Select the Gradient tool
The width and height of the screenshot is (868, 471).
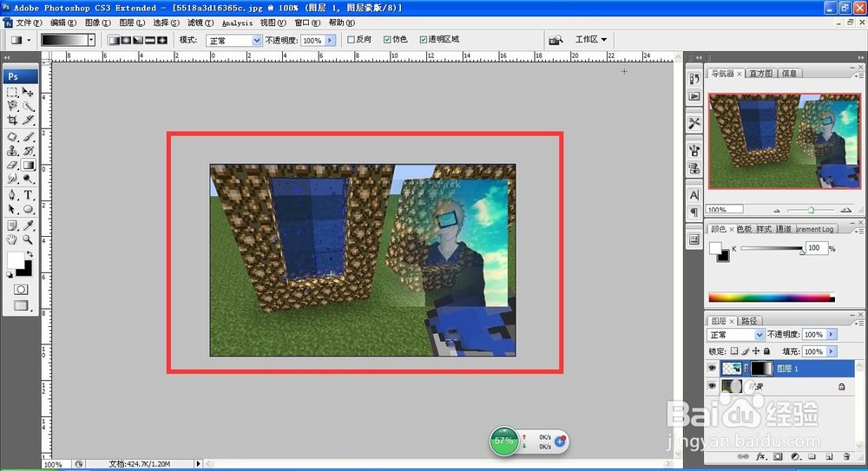[29, 165]
